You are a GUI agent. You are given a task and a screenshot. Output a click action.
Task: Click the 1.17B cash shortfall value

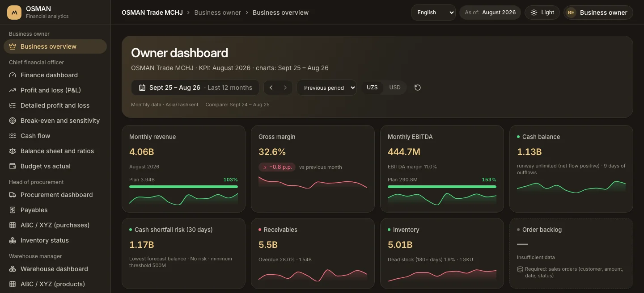click(141, 245)
